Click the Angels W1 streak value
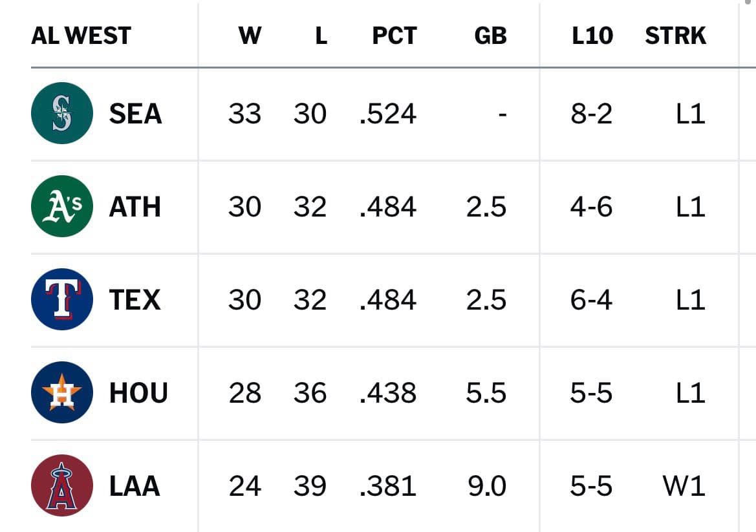The image size is (756, 532). pos(684,485)
